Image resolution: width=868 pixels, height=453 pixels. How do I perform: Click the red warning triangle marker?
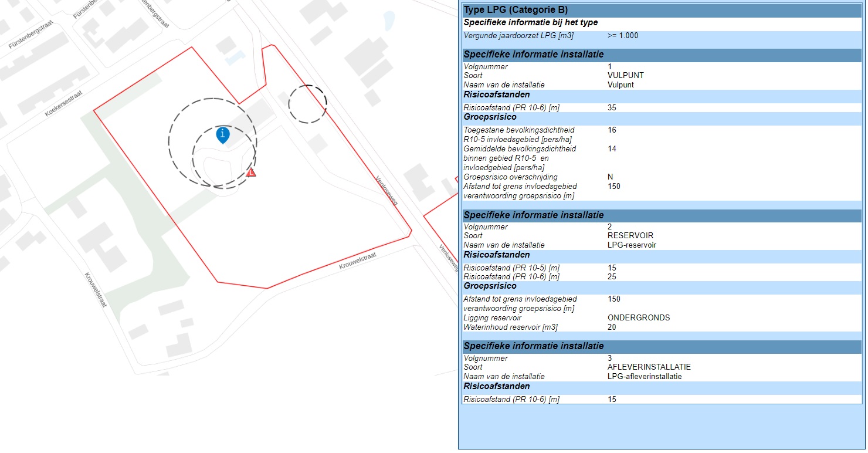[251, 173]
